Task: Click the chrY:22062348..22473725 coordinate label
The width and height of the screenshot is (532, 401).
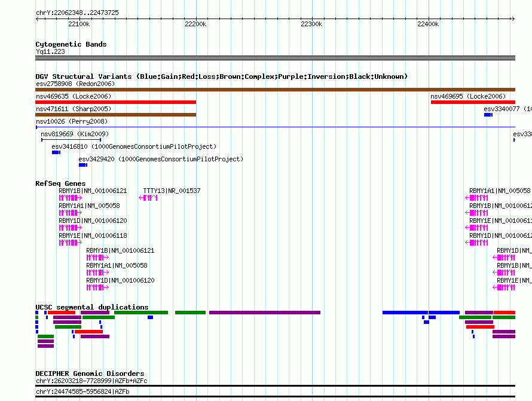Action: click(x=77, y=13)
